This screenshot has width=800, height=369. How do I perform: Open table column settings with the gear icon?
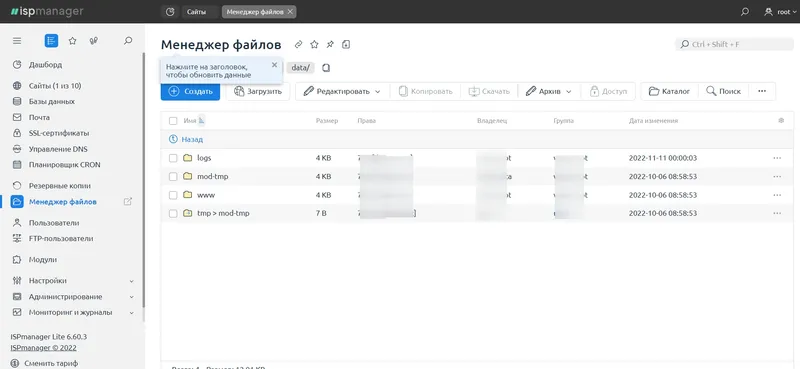[781, 121]
